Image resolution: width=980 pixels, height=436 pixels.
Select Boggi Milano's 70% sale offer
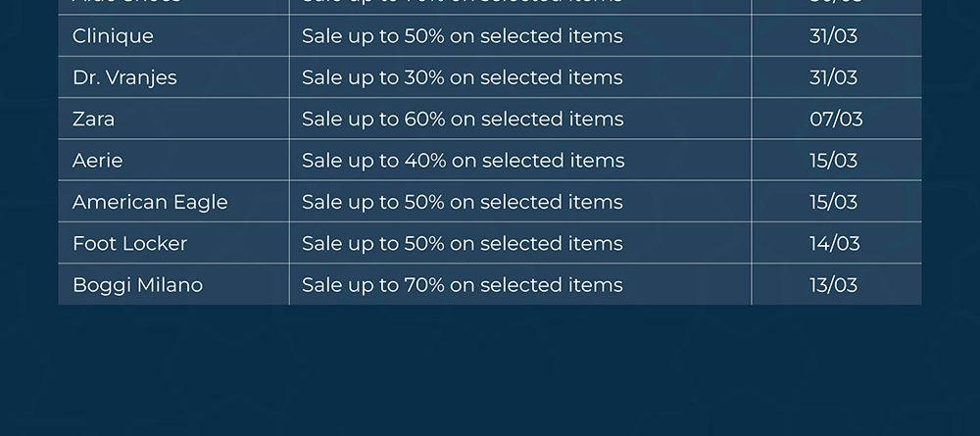tap(462, 285)
